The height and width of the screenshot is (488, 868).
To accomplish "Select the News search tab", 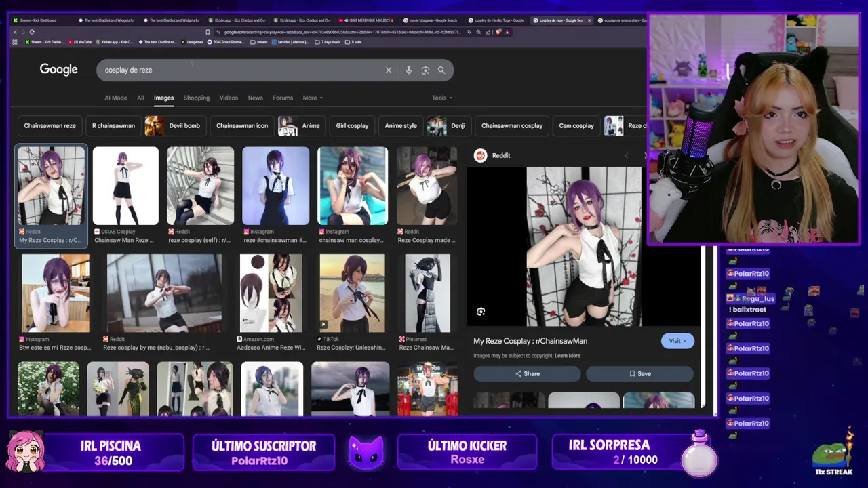I will tap(255, 98).
